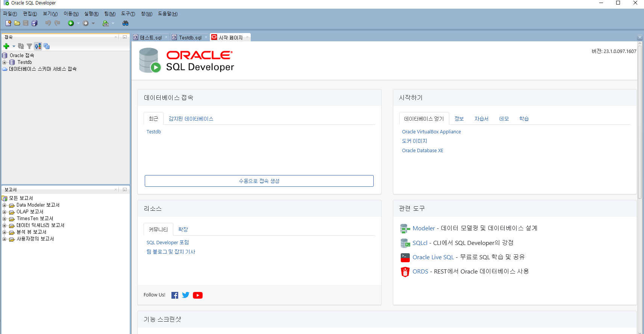Open dropdown arrow beside New Connection plus
The image size is (644, 334).
(14, 46)
